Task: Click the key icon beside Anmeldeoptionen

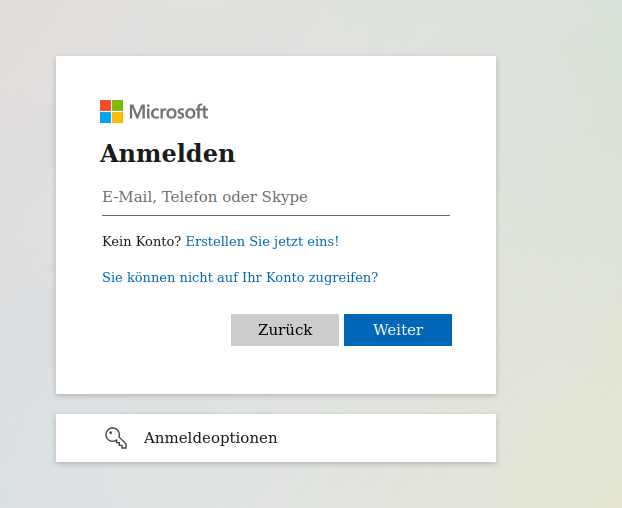Action: tap(116, 438)
